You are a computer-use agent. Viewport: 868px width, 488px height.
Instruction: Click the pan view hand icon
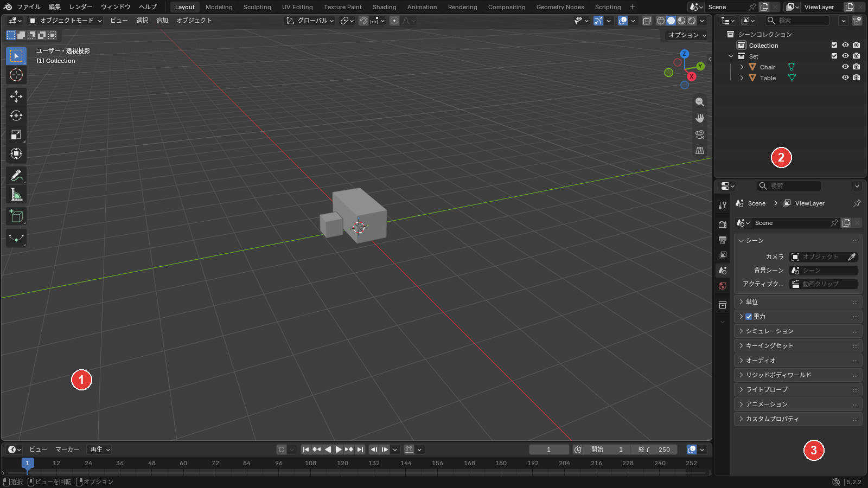tap(700, 118)
